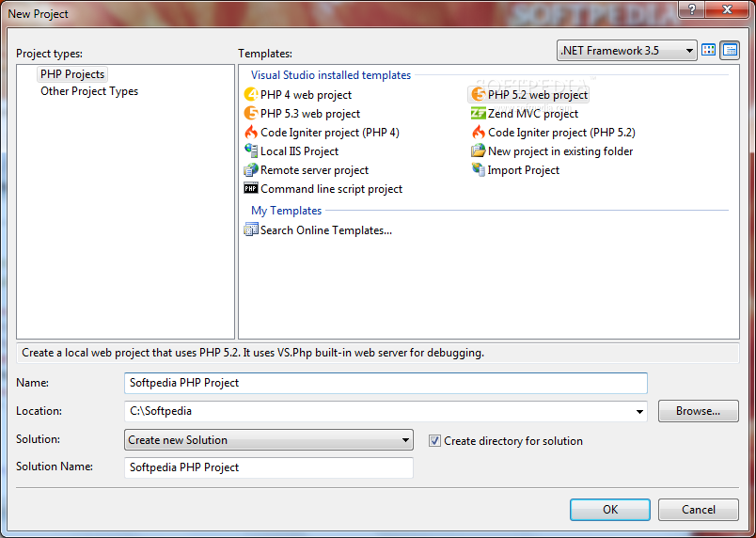Select the PHP 5.2 web project icon
Screen dimensions: 756x538
[479, 94]
